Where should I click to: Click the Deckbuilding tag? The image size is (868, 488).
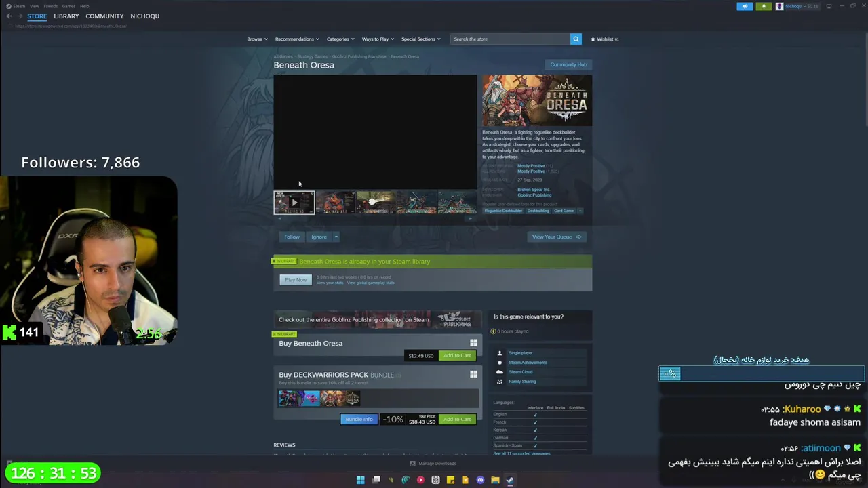coord(538,211)
